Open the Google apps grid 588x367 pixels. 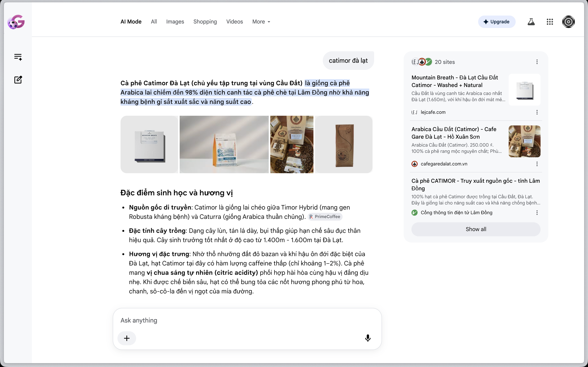(550, 22)
